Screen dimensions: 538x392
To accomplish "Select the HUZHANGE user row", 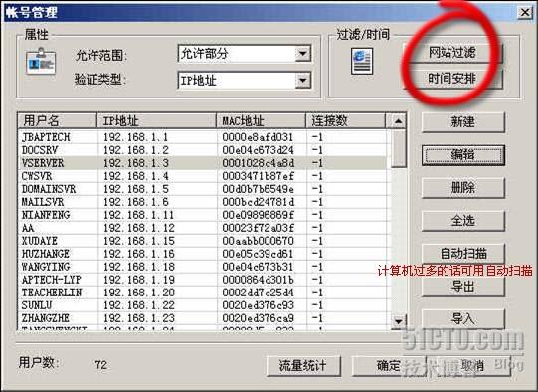I will pyautogui.click(x=203, y=254).
